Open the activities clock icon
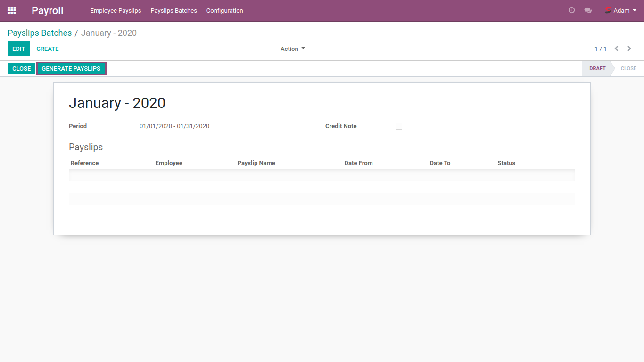This screenshot has height=362, width=644. pyautogui.click(x=571, y=10)
